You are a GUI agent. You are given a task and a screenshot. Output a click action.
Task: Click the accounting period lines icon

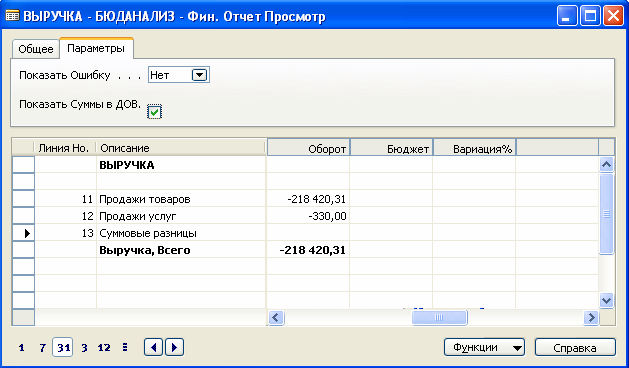pos(125,347)
